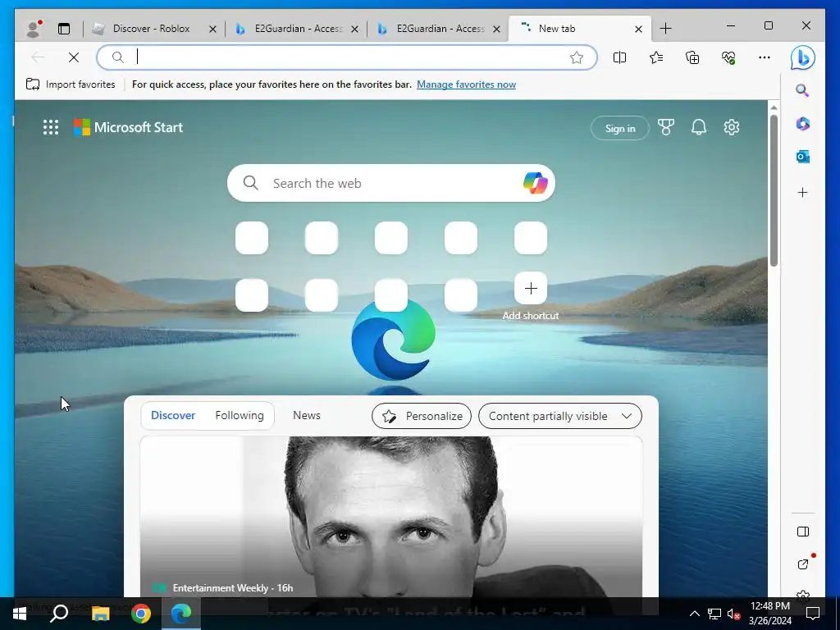This screenshot has width=840, height=630.
Task: Open Settings and more ellipsis menu
Action: [765, 57]
